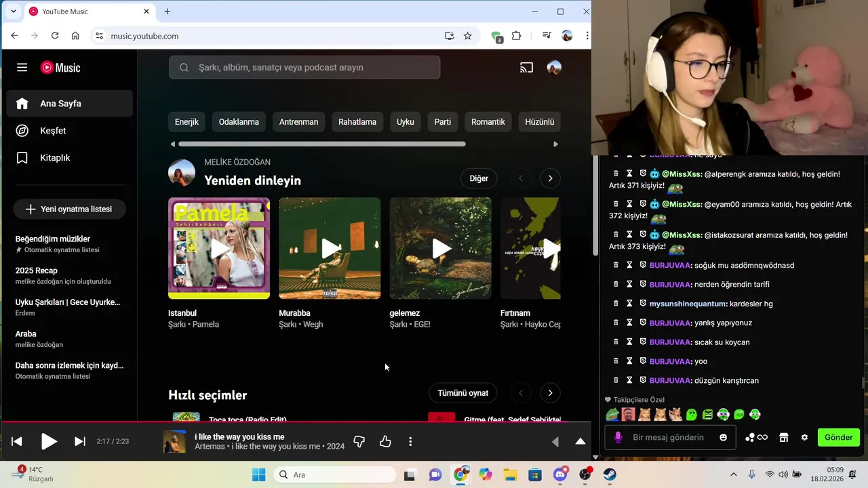Click the song search field
Screen dimensions: 868x488
[x=304, y=67]
